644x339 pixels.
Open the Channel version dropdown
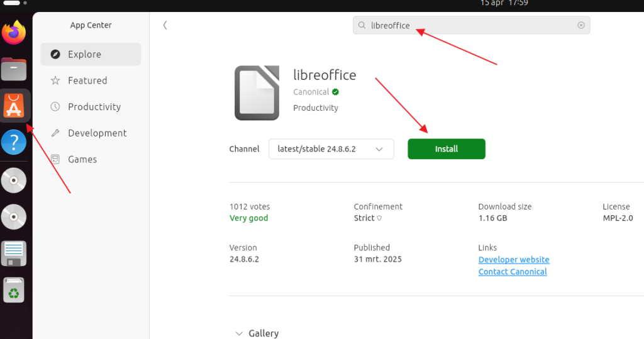[x=331, y=149]
